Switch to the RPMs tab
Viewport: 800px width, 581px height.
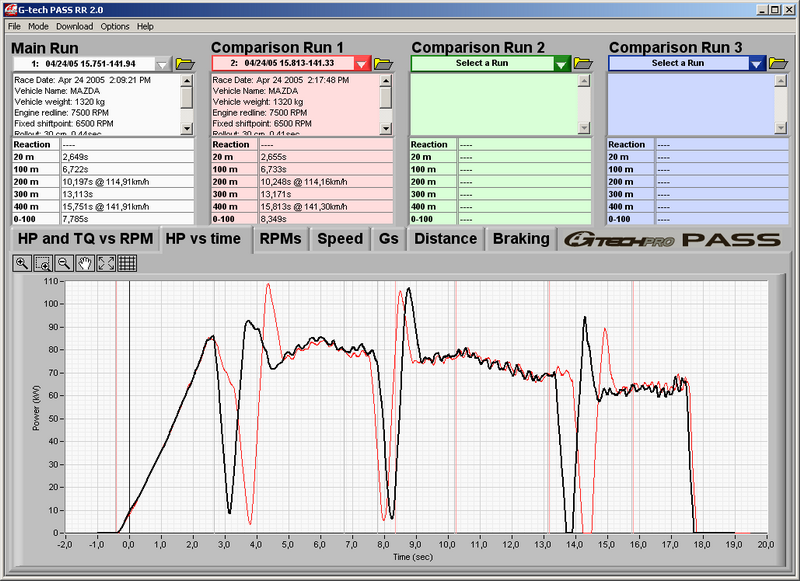[281, 239]
